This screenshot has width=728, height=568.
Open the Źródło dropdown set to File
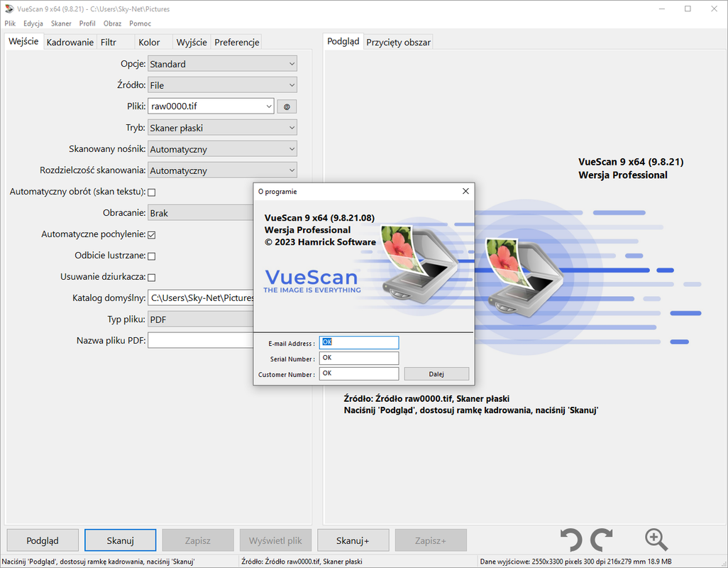click(x=222, y=85)
